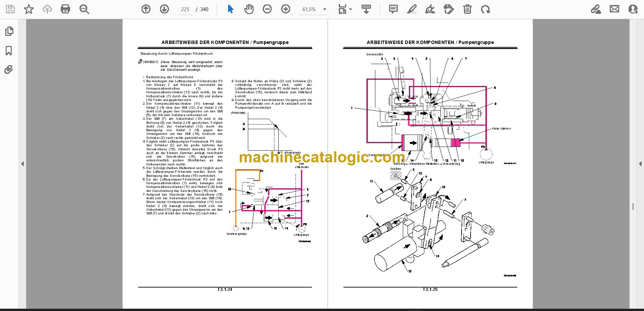Viewport: 644px width, 311px height.
Task: Go to previous page with up arrow
Action: (x=146, y=9)
